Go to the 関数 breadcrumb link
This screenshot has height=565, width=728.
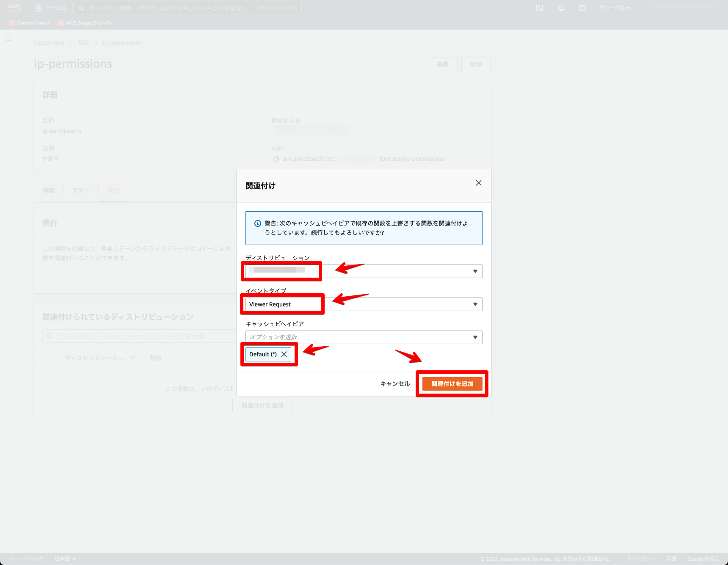[83, 43]
